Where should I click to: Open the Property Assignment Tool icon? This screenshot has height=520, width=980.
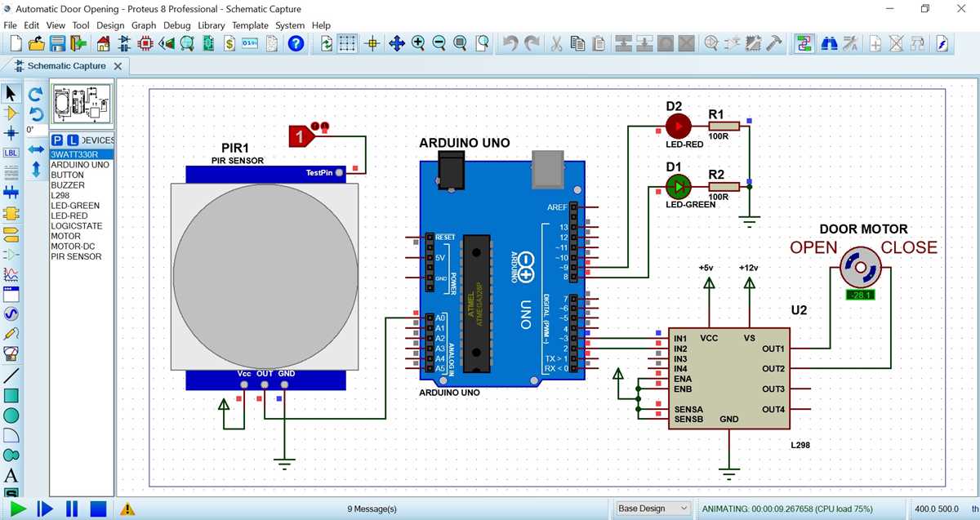(850, 43)
